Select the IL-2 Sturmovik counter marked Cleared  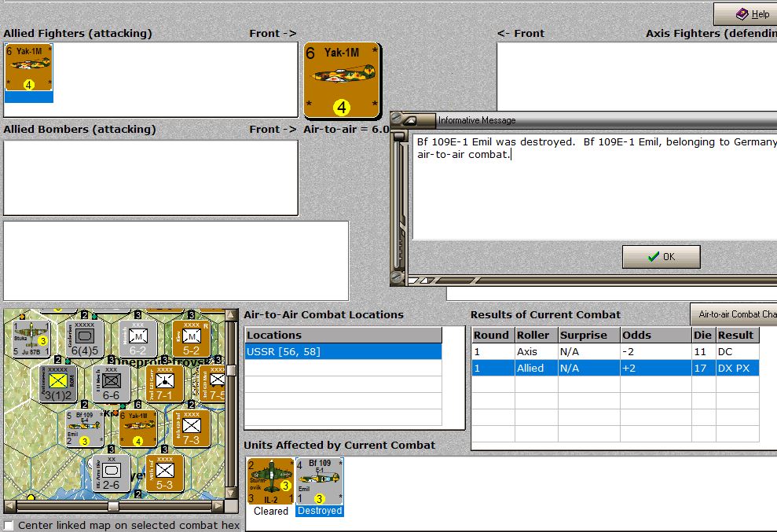click(270, 481)
